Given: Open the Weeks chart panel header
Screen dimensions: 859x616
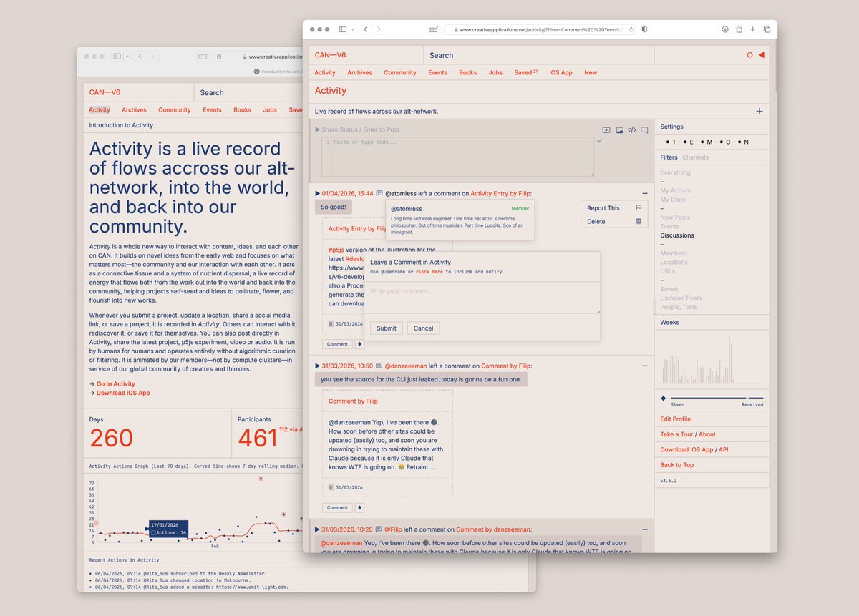Looking at the screenshot, I should [712, 323].
